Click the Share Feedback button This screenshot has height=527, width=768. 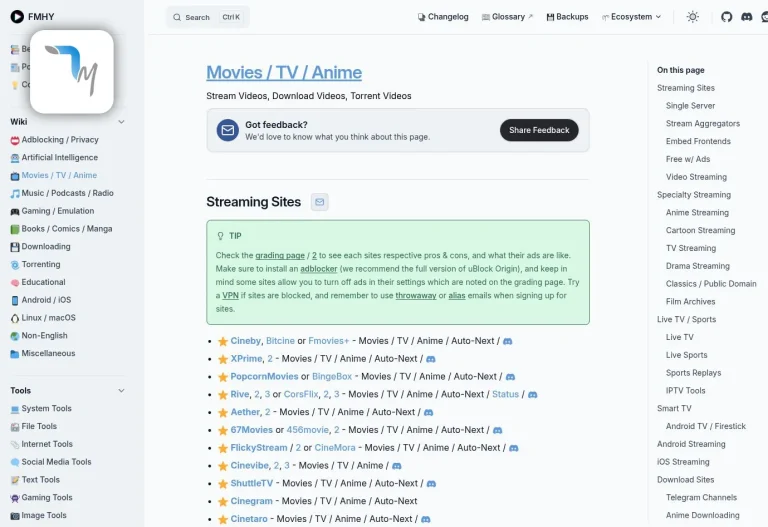tap(539, 130)
